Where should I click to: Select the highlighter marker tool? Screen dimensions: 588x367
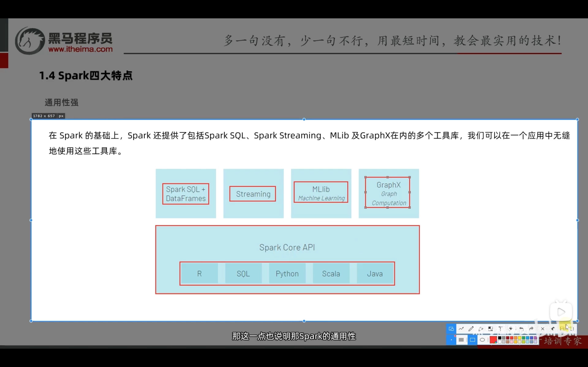481,329
